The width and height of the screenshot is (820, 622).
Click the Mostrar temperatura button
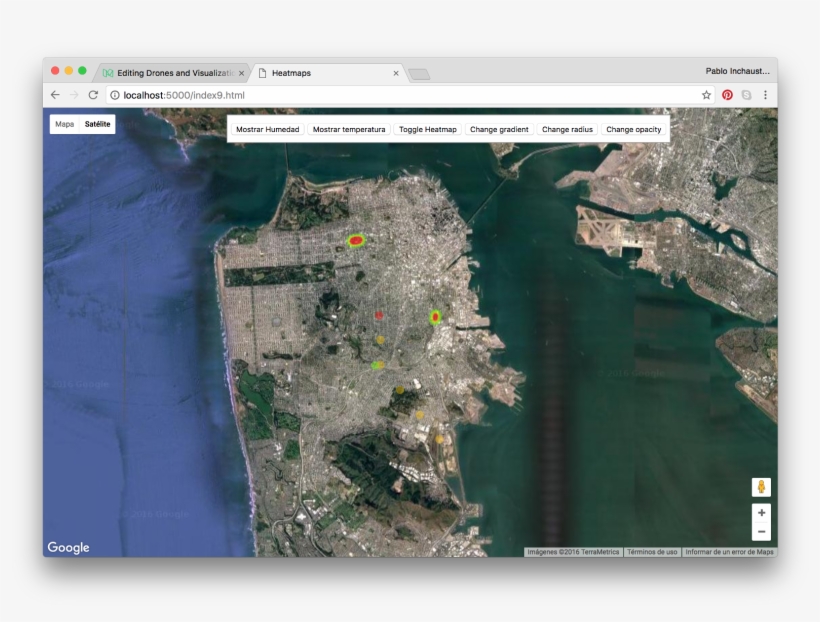(x=349, y=129)
